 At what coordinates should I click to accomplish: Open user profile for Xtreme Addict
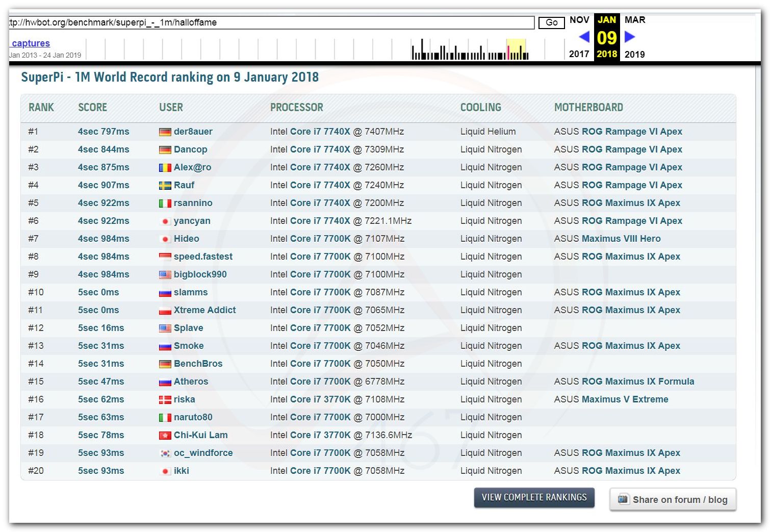pos(204,310)
